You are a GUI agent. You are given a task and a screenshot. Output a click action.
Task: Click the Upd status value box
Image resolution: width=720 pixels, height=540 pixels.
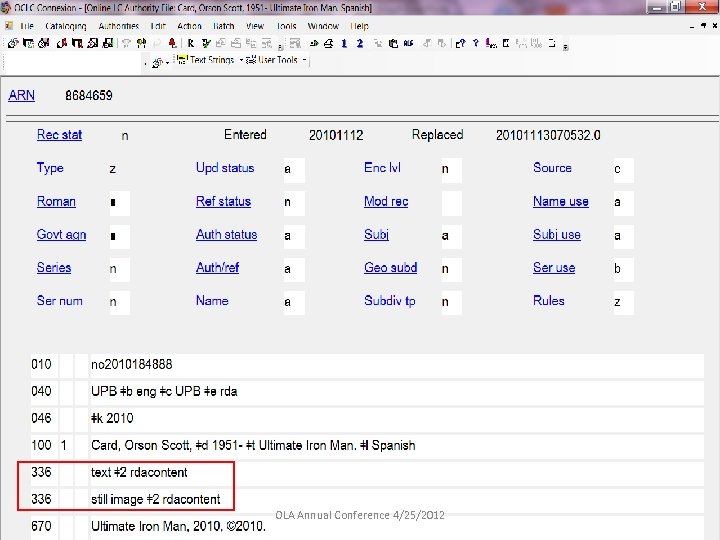point(294,169)
